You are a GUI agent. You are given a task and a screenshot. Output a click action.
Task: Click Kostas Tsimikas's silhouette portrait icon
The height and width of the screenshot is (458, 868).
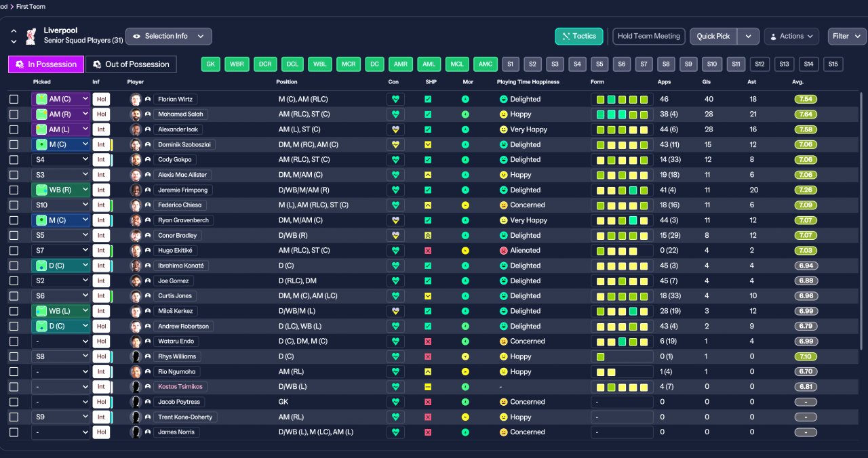coord(136,387)
